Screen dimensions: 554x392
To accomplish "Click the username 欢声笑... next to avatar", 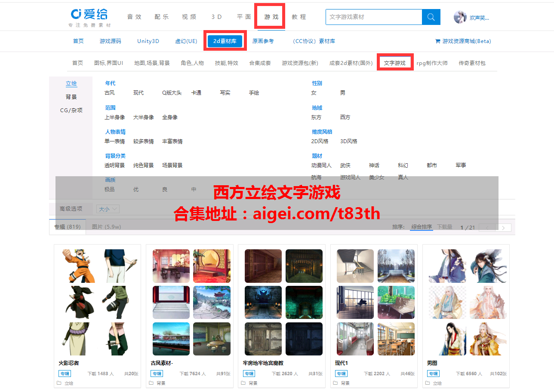I will click(x=479, y=18).
